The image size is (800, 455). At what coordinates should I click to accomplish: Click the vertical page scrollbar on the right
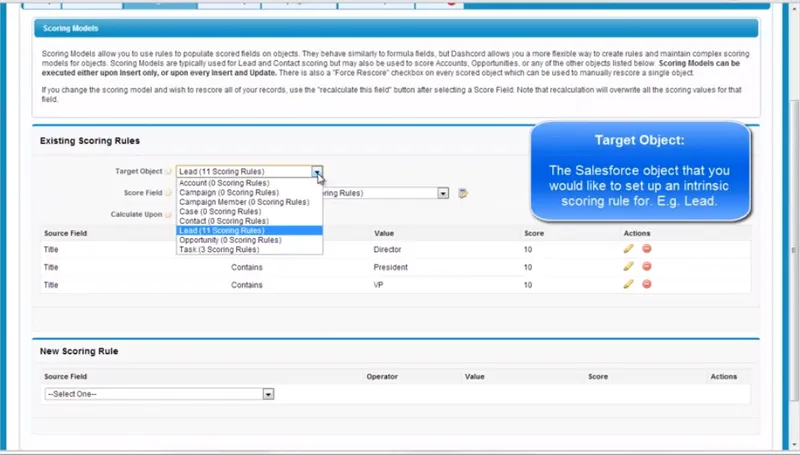tap(794, 250)
